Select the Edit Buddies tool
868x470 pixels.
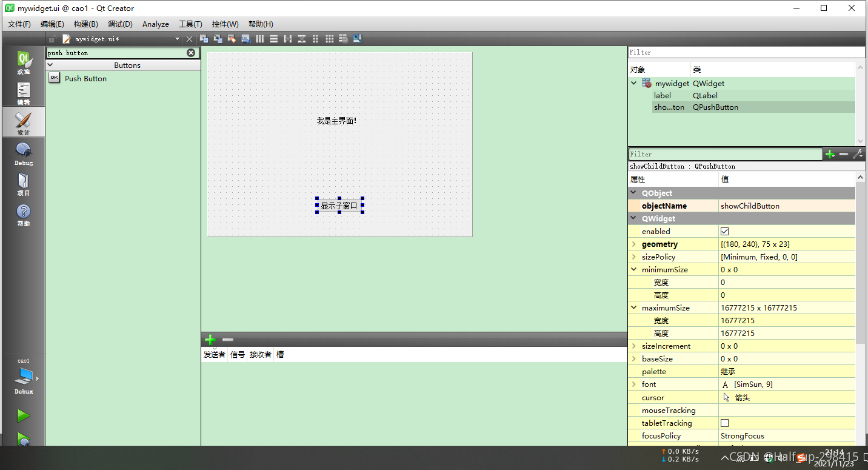tap(232, 39)
